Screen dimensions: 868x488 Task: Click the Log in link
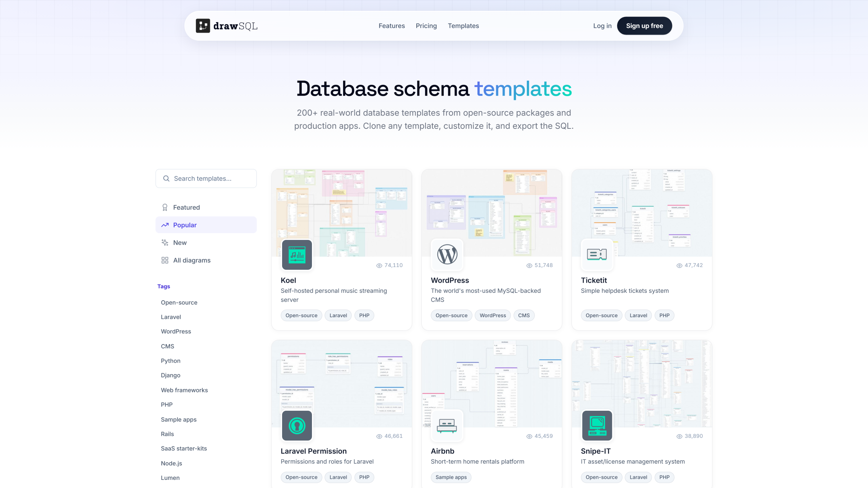(602, 26)
